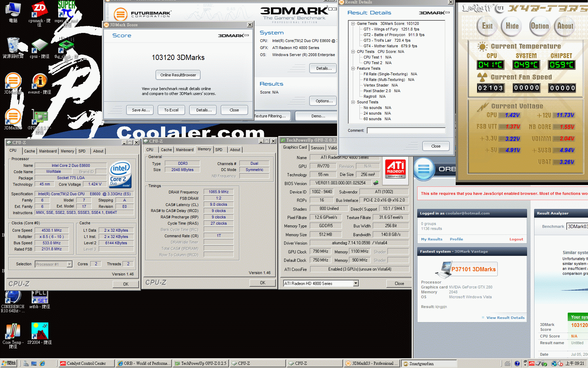
Task: Switch to SPD tab in left CPU-Z window
Action: (x=82, y=151)
